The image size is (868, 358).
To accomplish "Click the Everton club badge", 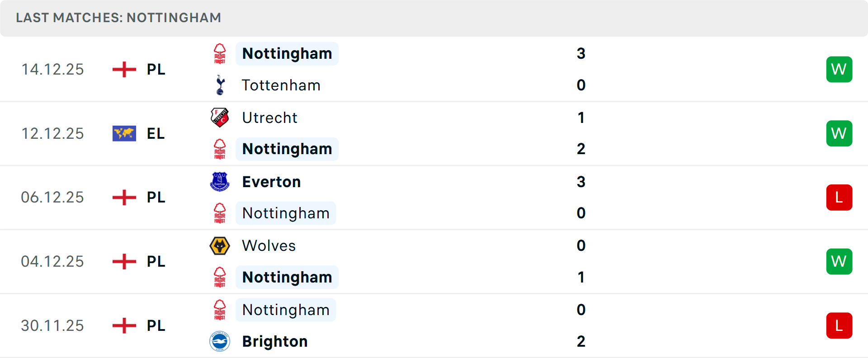I will point(220,182).
